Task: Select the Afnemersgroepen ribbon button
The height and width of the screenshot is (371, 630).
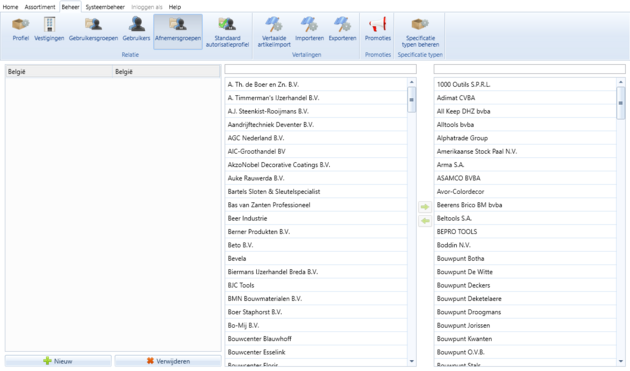Action: pos(178,31)
